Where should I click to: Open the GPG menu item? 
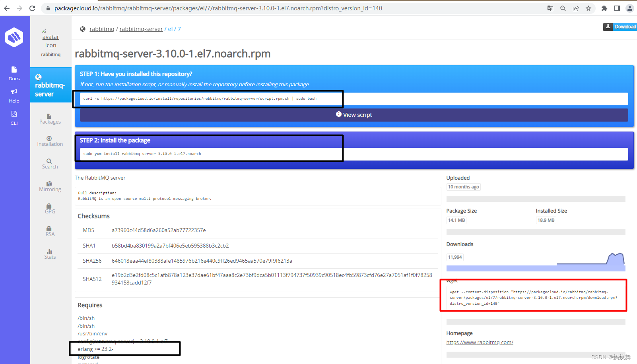(50, 209)
